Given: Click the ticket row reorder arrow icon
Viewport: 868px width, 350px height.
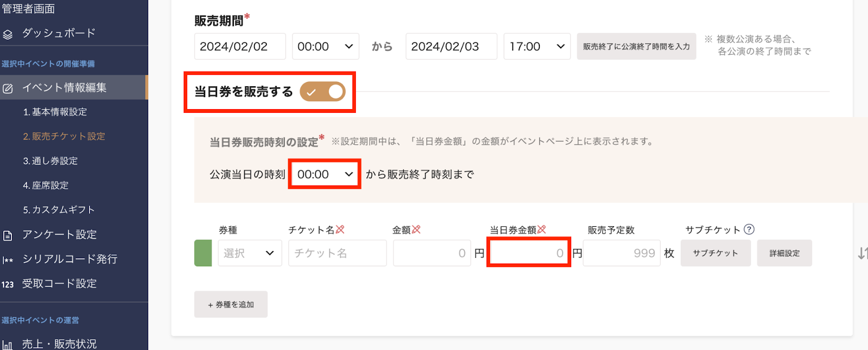Looking at the screenshot, I should point(861,253).
